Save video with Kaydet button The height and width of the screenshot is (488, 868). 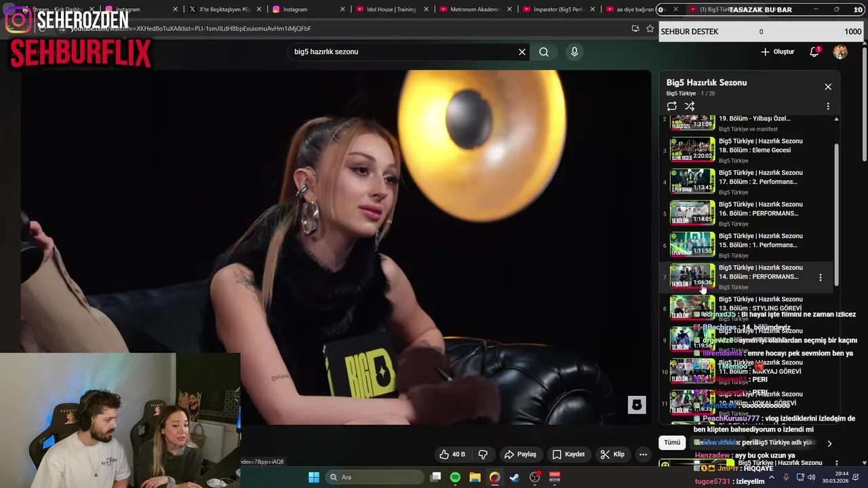[568, 454]
